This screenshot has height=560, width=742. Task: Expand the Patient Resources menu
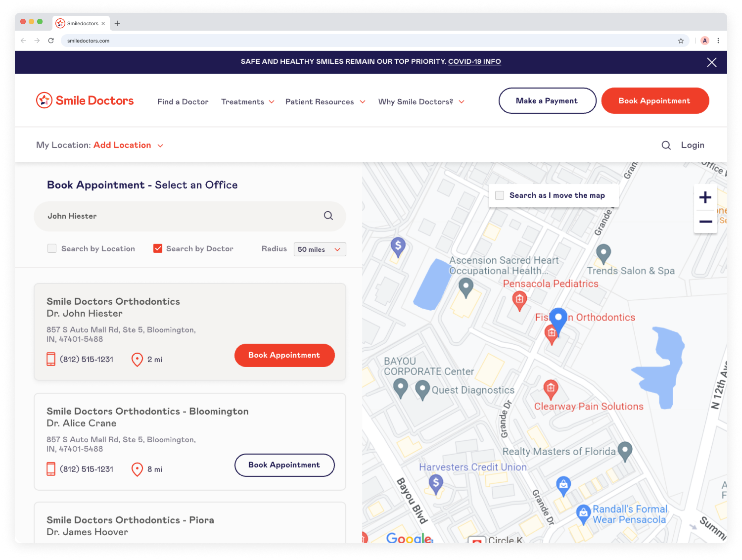(x=325, y=102)
